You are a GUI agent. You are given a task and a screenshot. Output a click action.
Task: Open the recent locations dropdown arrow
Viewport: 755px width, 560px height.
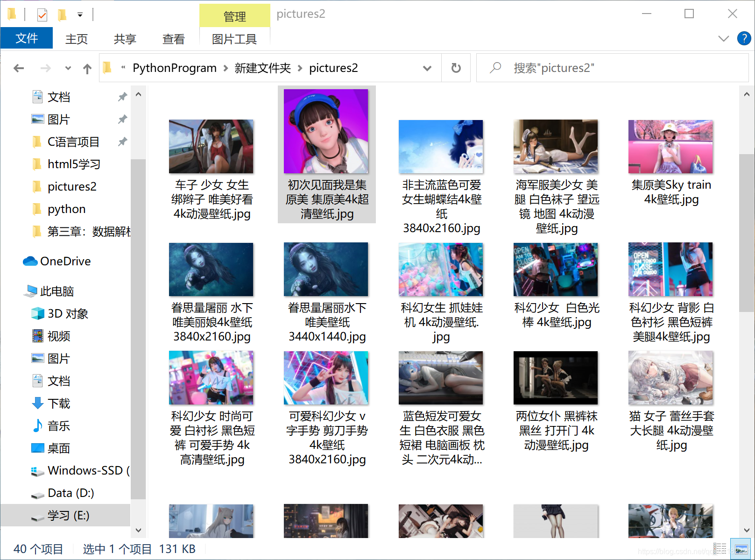click(68, 68)
